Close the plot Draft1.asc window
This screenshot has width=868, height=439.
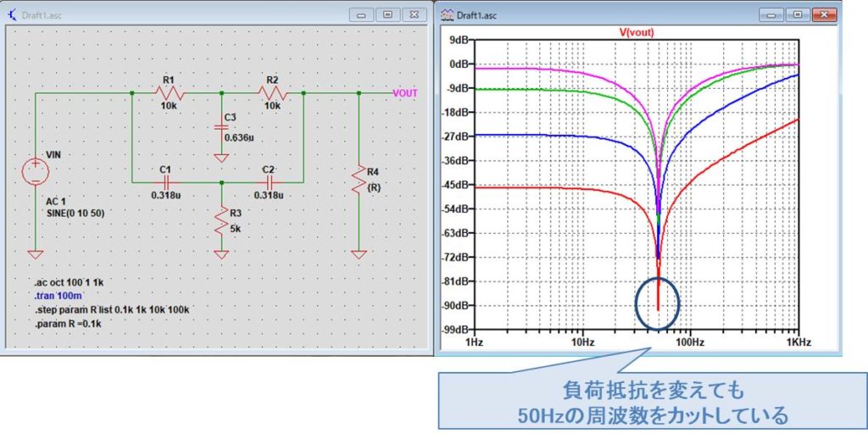click(x=824, y=15)
